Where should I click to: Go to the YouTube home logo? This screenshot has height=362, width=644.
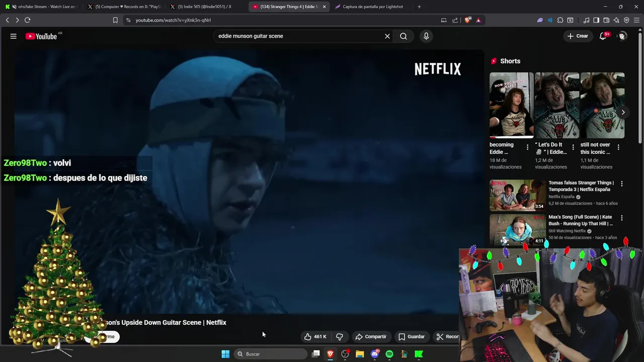(41, 36)
